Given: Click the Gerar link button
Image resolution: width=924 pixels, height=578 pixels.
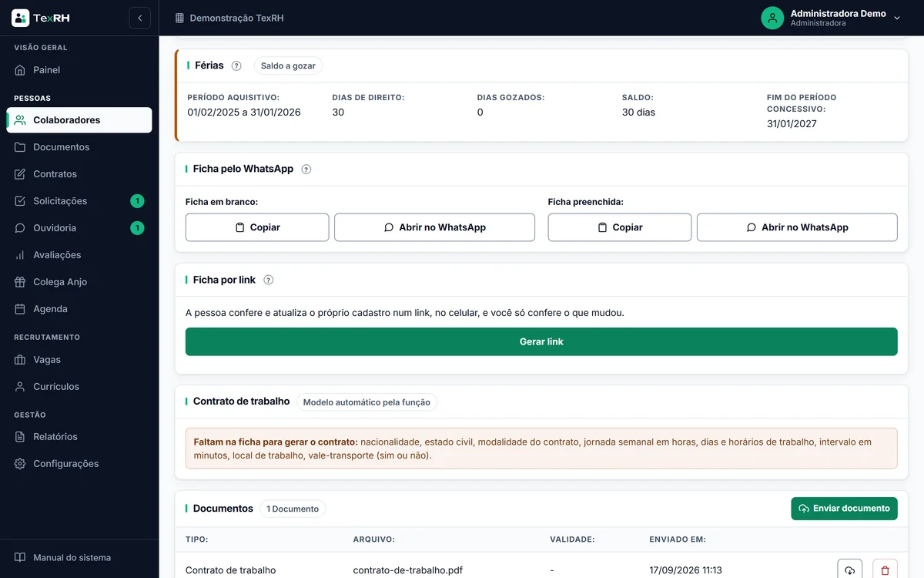Looking at the screenshot, I should click(x=541, y=341).
